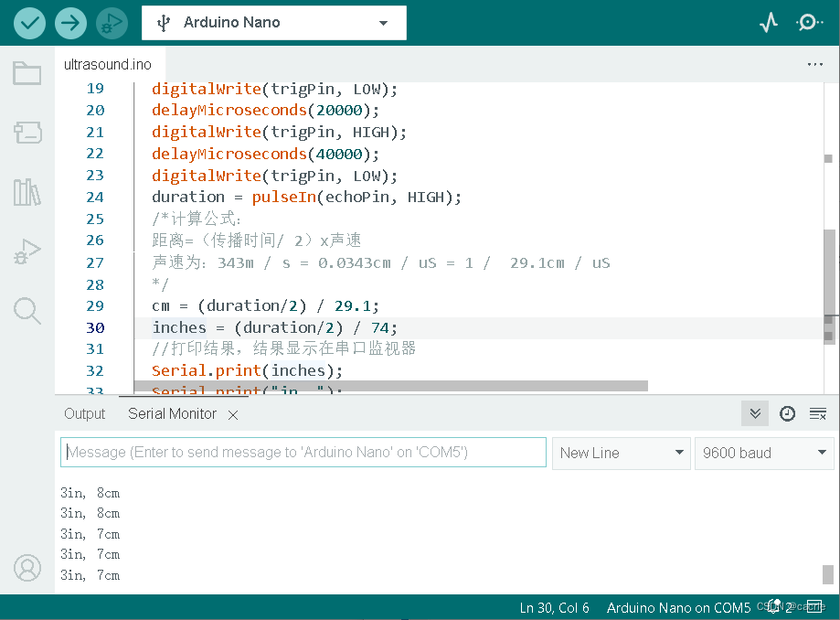Viewport: 840px width, 620px height.
Task: Click the Serial.print(inches); code line
Action: tap(247, 371)
